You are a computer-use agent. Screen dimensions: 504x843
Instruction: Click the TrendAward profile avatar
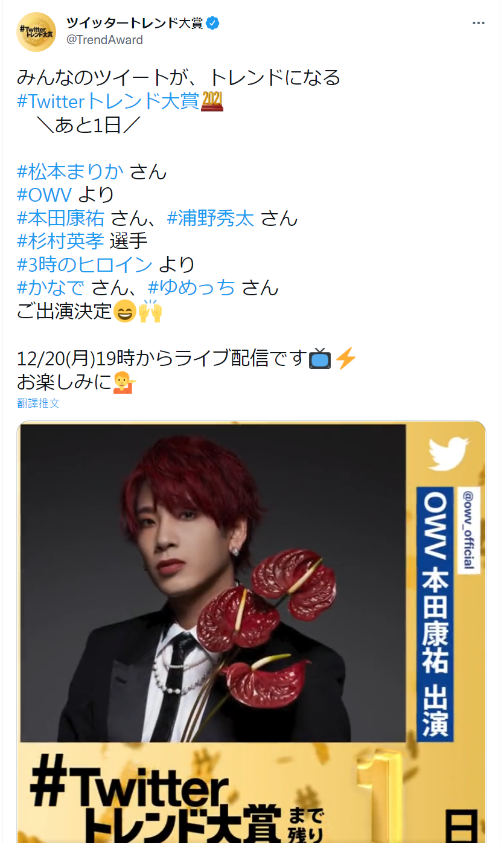point(36,32)
